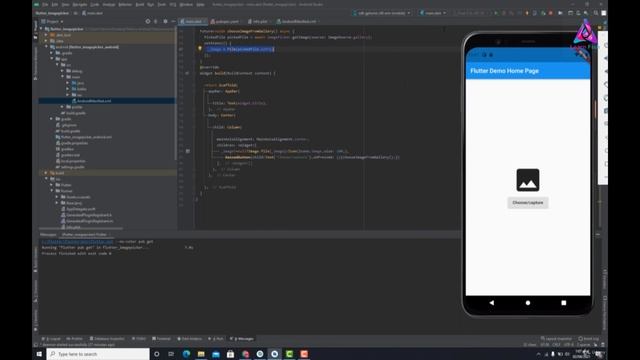Open the Terminal tool window
Viewport: 640px width, 360px height.
162,339
